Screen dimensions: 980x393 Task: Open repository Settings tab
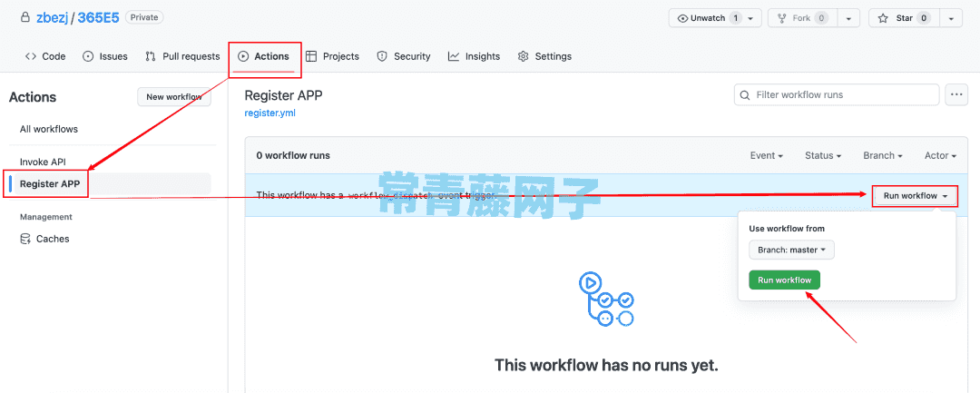[544, 56]
